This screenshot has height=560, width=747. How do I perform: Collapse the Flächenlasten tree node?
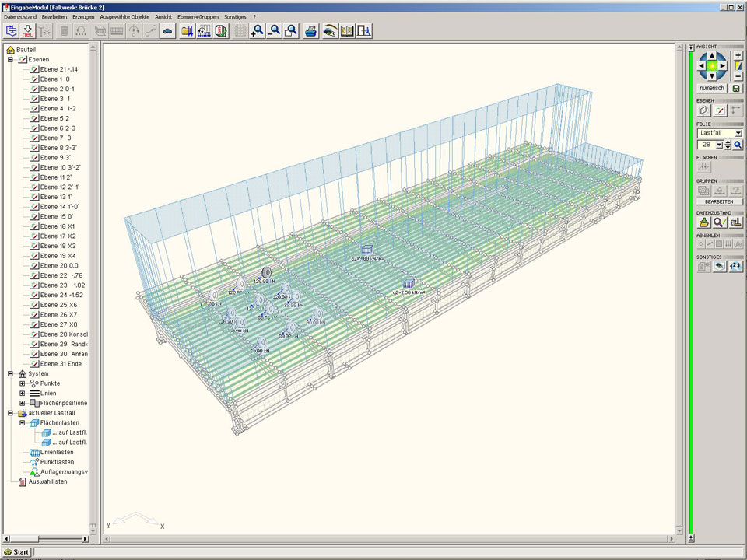tap(23, 423)
